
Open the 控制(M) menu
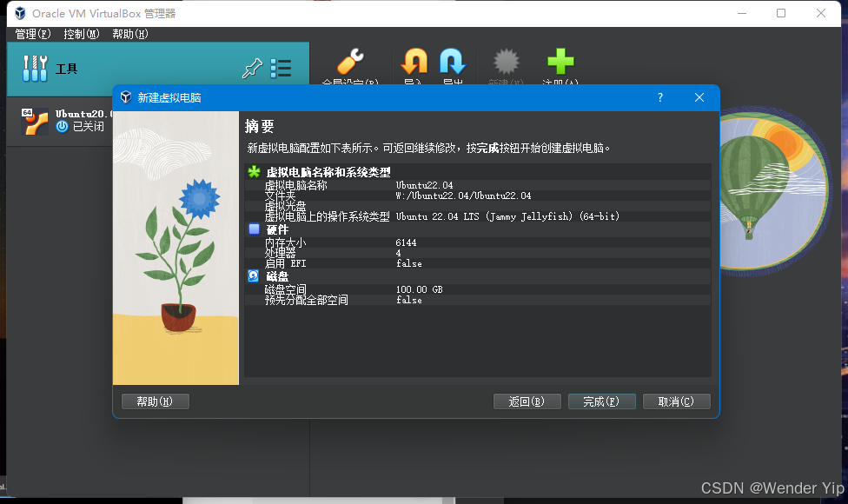(82, 34)
